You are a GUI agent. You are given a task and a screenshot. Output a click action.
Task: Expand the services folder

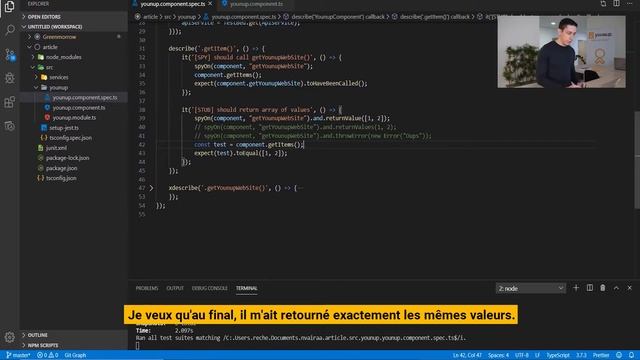59,77
